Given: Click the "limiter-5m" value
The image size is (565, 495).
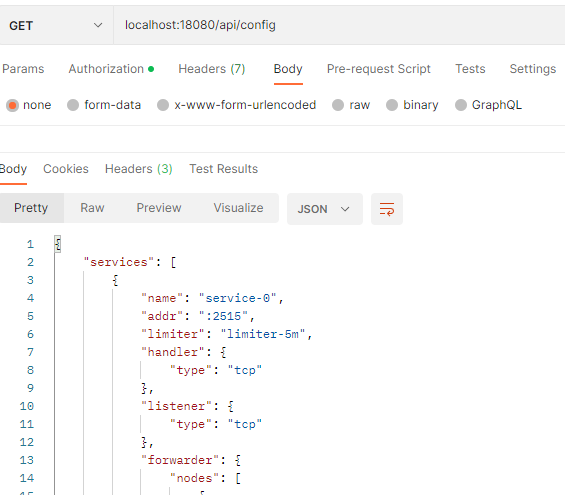Looking at the screenshot, I should point(263,334).
